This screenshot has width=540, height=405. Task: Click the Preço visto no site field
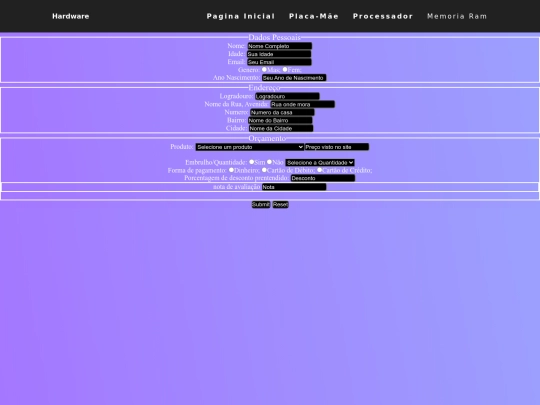[x=336, y=147]
